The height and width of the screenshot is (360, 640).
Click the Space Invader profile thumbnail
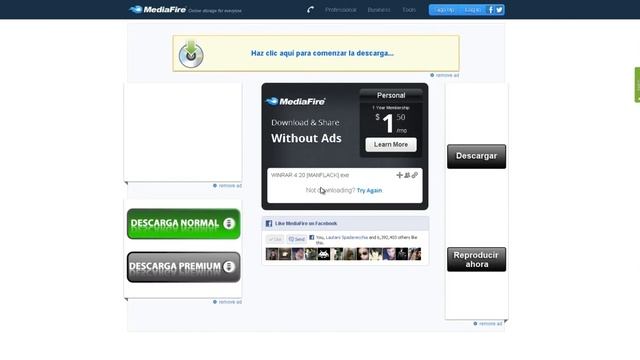324,254
